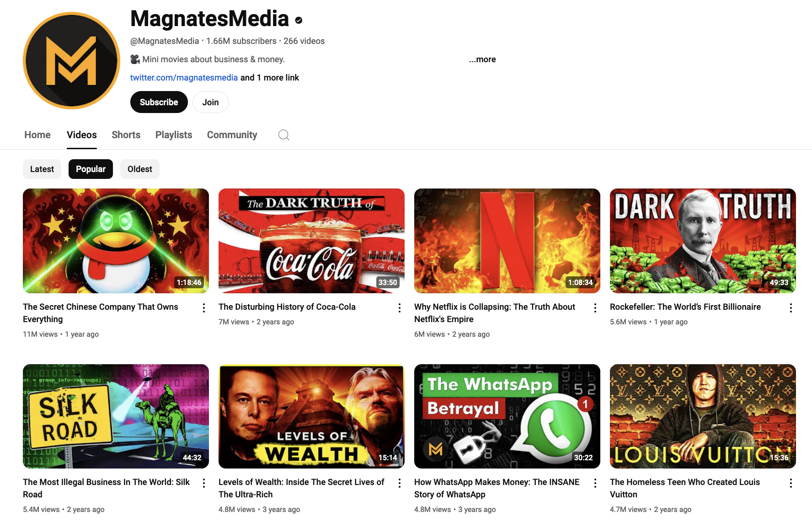Open options menu for Netflix Collapsing video
This screenshot has width=812, height=528.
point(595,308)
